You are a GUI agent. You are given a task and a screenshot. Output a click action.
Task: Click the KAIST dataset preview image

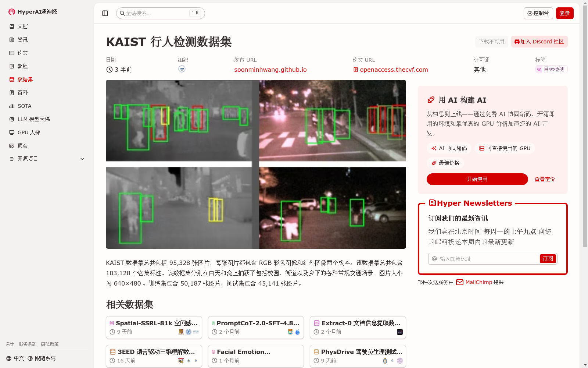tap(256, 164)
